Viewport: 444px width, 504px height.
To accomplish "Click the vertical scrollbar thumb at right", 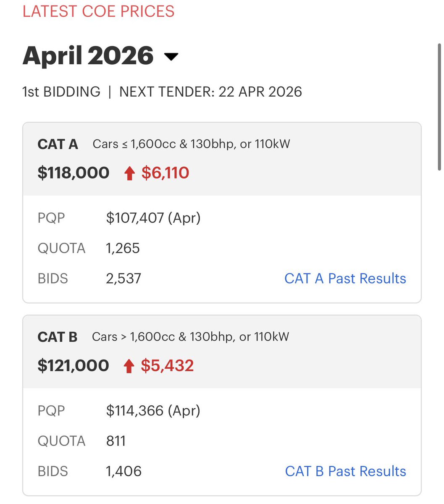I will point(439,107).
